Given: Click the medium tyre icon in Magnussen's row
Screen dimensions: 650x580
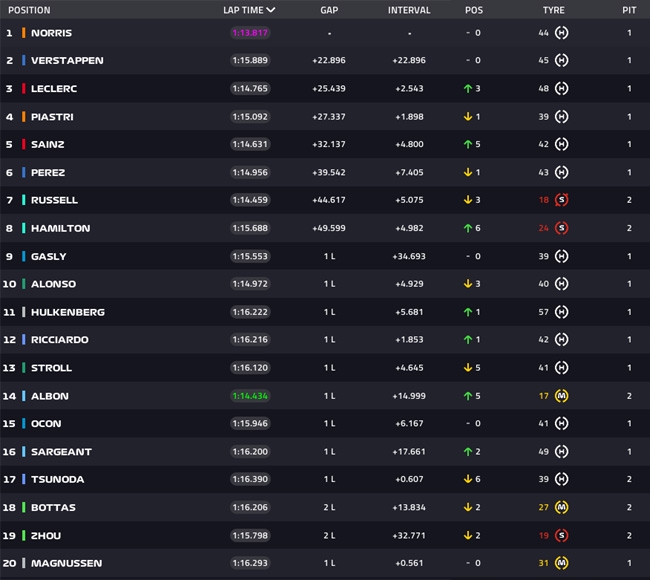Looking at the screenshot, I should pyautogui.click(x=561, y=563).
